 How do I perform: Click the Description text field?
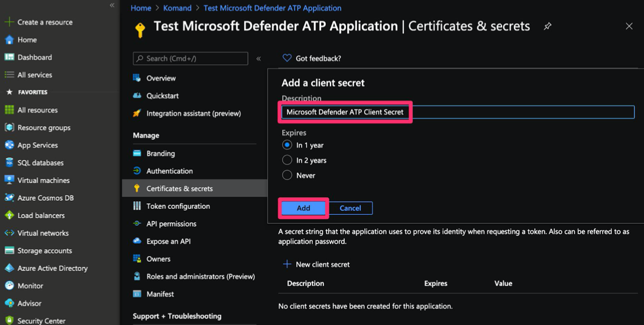click(458, 112)
